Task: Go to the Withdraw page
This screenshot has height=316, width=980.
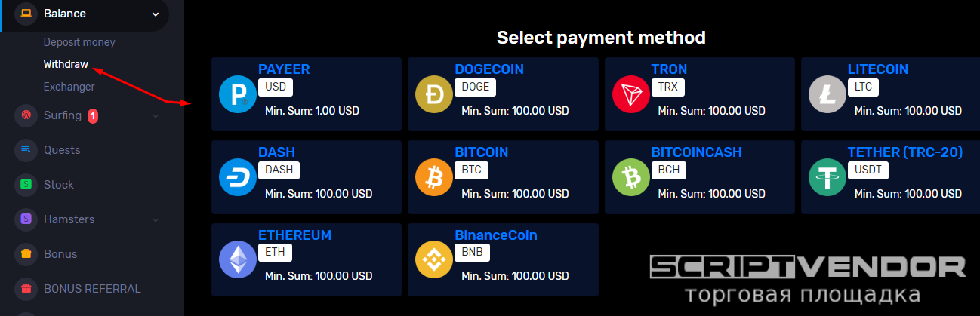Action: [66, 65]
